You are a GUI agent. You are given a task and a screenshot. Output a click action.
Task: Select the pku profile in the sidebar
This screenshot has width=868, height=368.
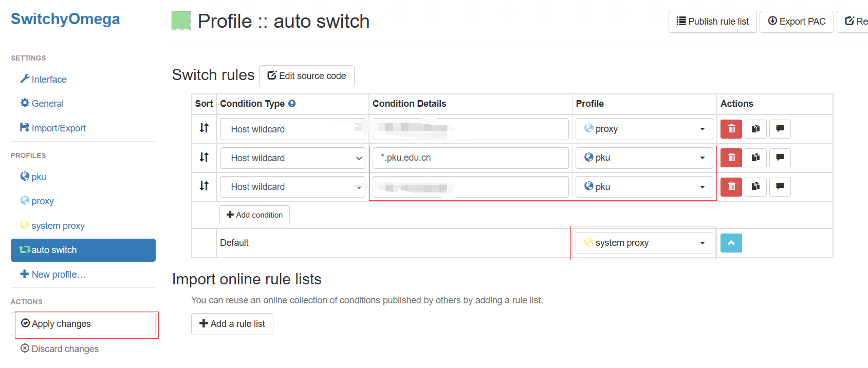pos(33,177)
